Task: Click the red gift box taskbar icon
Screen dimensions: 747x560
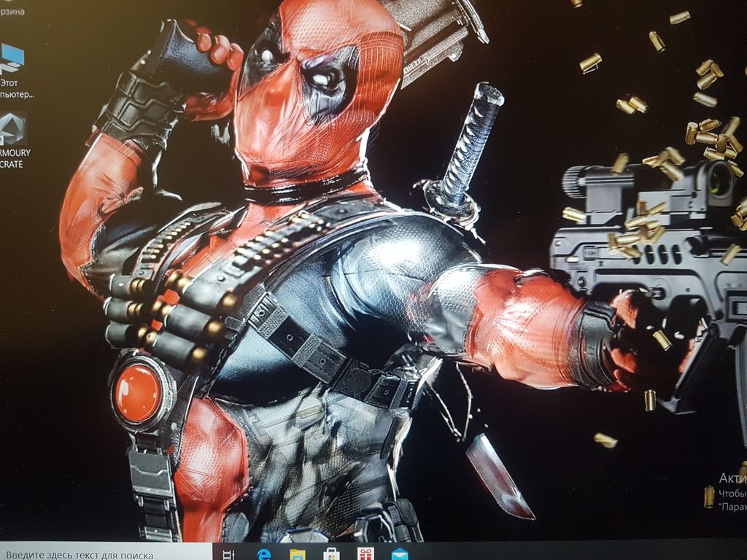Action: point(365,554)
